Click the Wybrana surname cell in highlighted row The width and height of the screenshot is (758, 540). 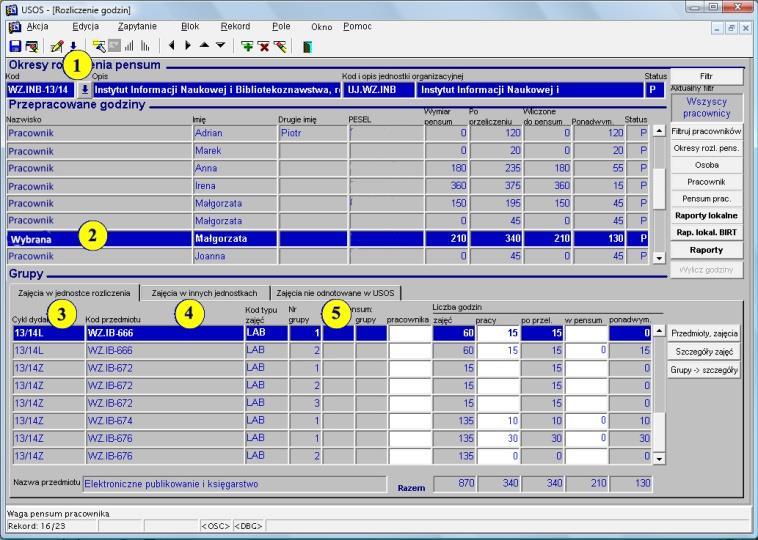coord(99,239)
